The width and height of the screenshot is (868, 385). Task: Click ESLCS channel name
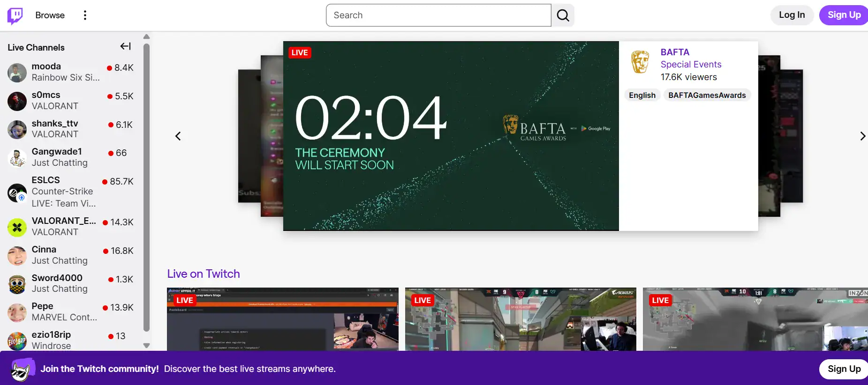click(x=46, y=180)
